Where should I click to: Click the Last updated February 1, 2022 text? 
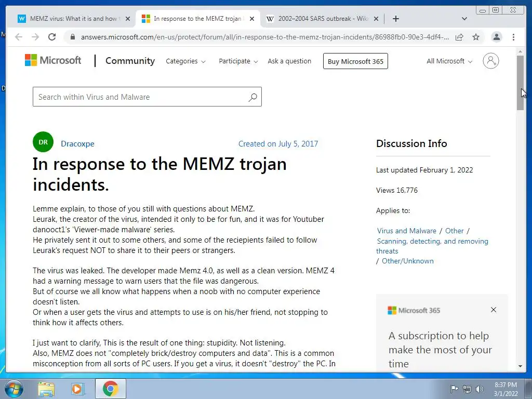click(x=424, y=170)
